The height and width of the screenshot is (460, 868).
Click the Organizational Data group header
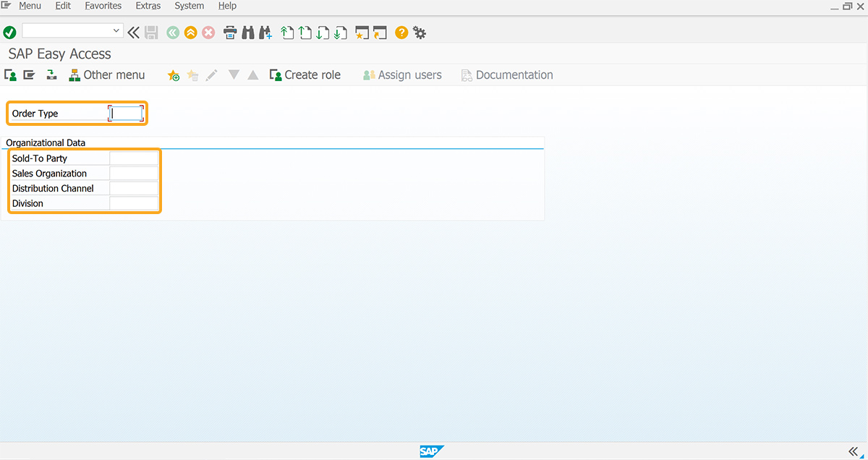[46, 142]
